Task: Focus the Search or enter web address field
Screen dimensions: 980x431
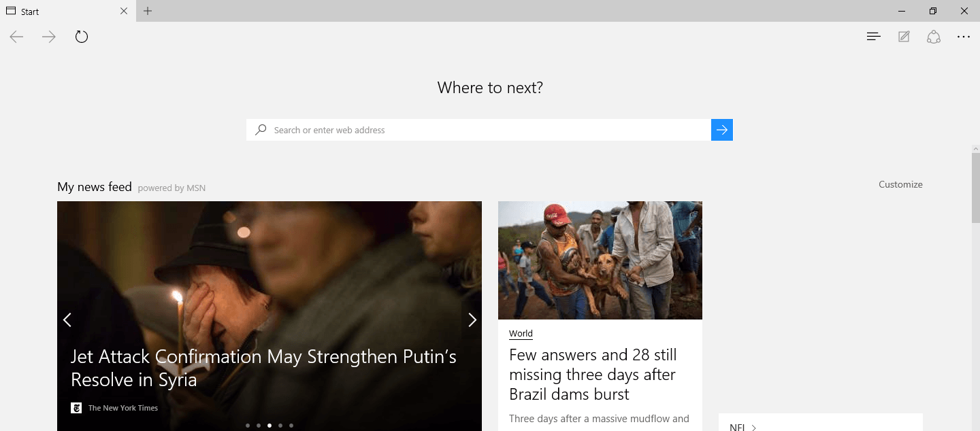Action: (478, 130)
